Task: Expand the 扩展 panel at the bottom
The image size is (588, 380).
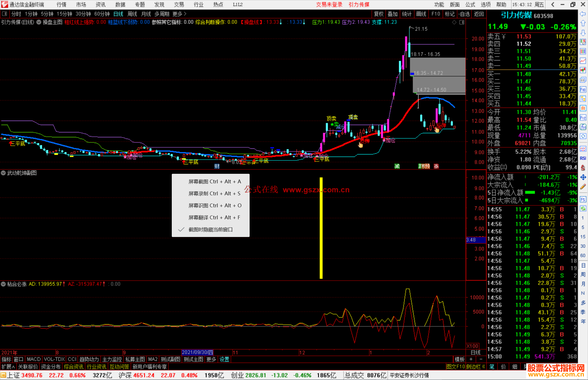Action: [8, 367]
